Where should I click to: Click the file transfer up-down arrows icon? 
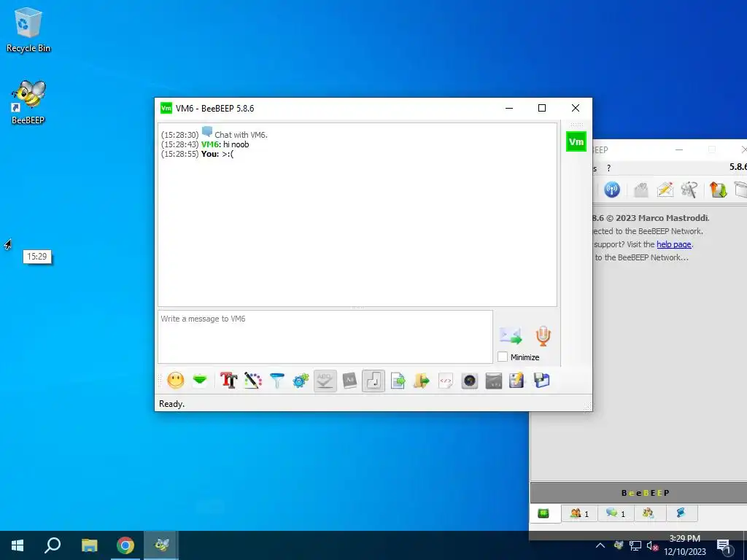coord(718,190)
